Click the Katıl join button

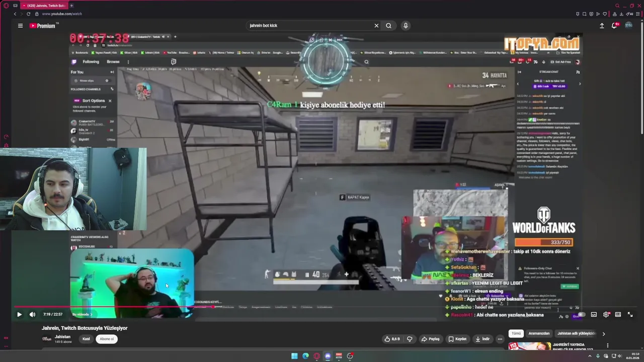(86, 339)
